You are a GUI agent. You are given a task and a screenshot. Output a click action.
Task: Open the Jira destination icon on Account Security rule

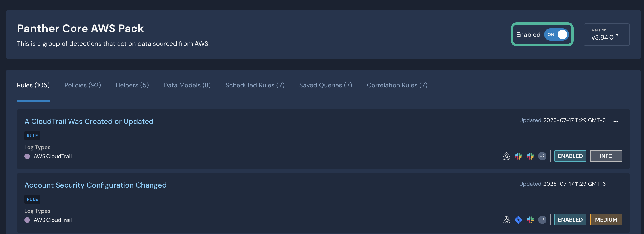pos(518,220)
